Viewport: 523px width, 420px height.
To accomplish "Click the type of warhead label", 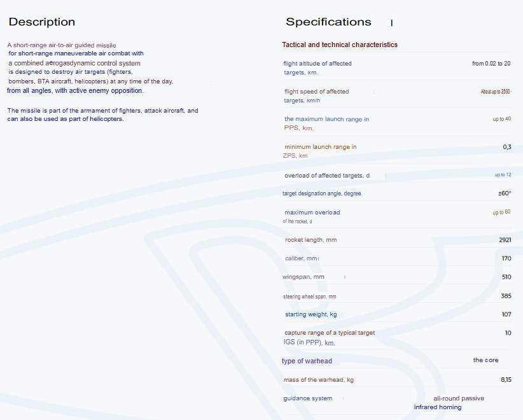I will tap(307, 361).
